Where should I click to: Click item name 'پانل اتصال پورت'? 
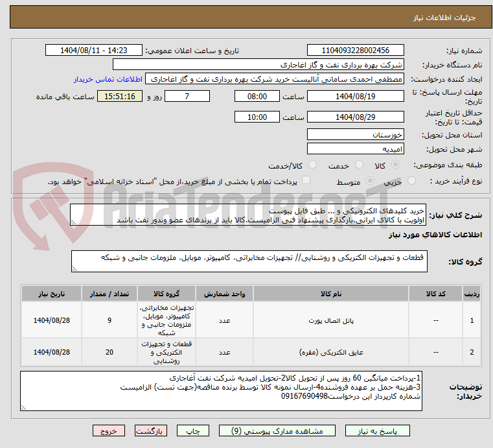pyautogui.click(x=331, y=320)
